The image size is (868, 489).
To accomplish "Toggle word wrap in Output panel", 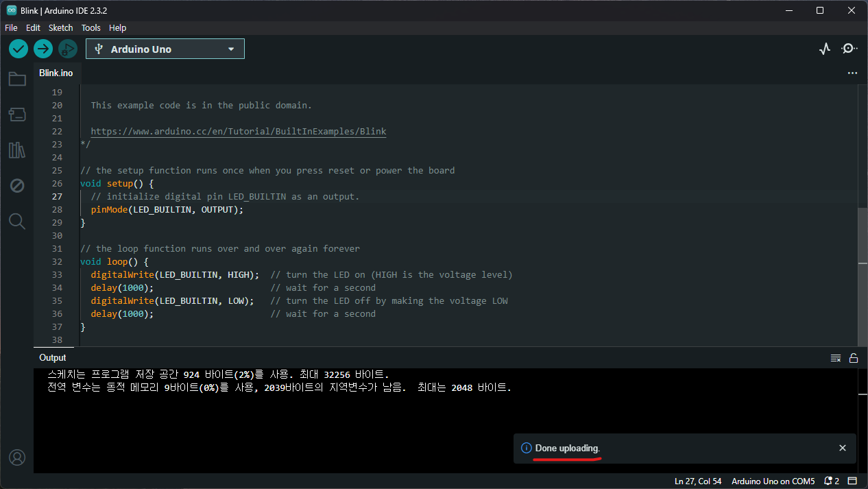I will pos(836,358).
